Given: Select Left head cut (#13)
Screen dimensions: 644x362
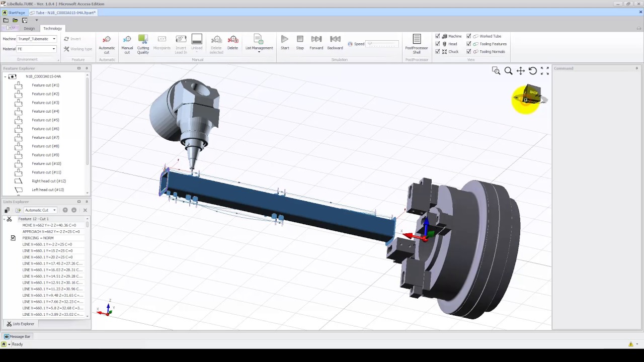Looking at the screenshot, I should pyautogui.click(x=48, y=190).
